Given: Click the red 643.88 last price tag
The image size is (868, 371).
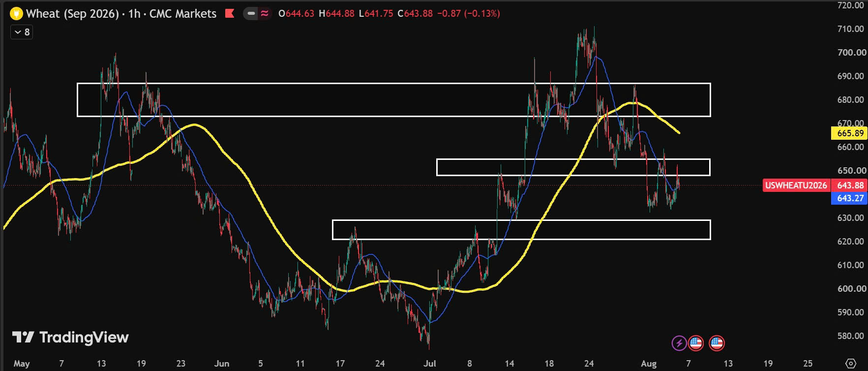Looking at the screenshot, I should 850,185.
